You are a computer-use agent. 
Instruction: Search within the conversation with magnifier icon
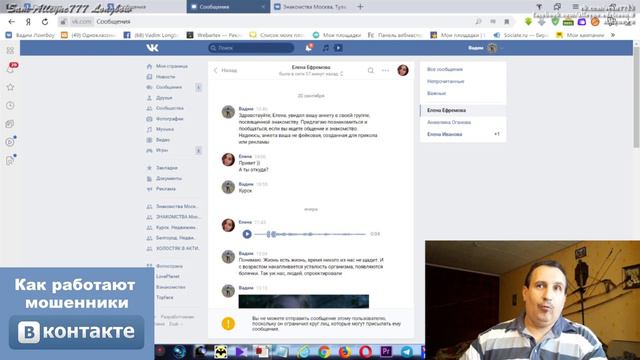tap(371, 70)
